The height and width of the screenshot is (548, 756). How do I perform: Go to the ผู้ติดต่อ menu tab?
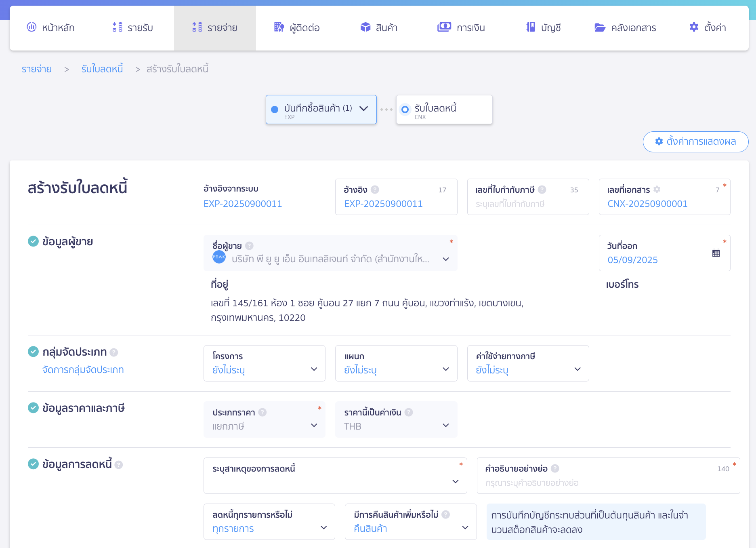[297, 28]
